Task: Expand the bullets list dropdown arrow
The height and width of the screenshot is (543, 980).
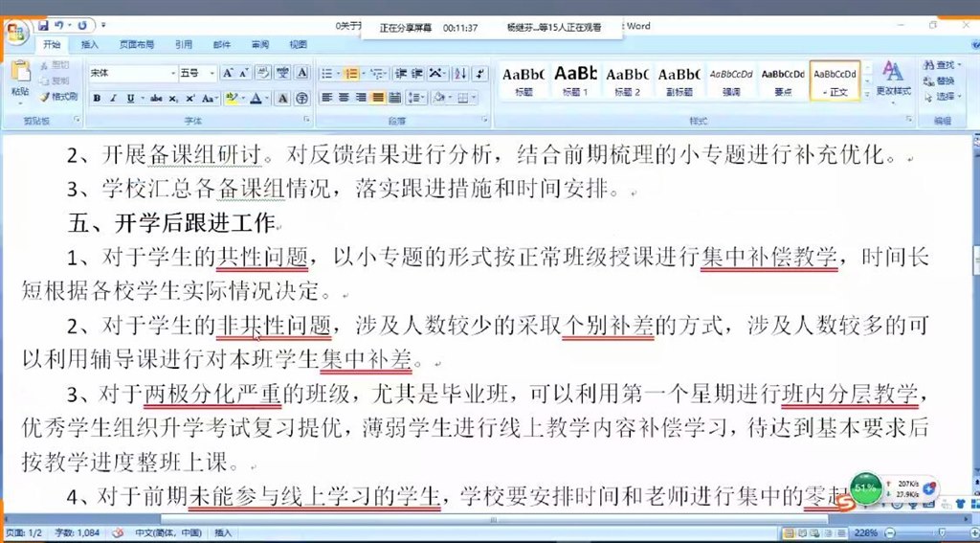Action: 338,73
